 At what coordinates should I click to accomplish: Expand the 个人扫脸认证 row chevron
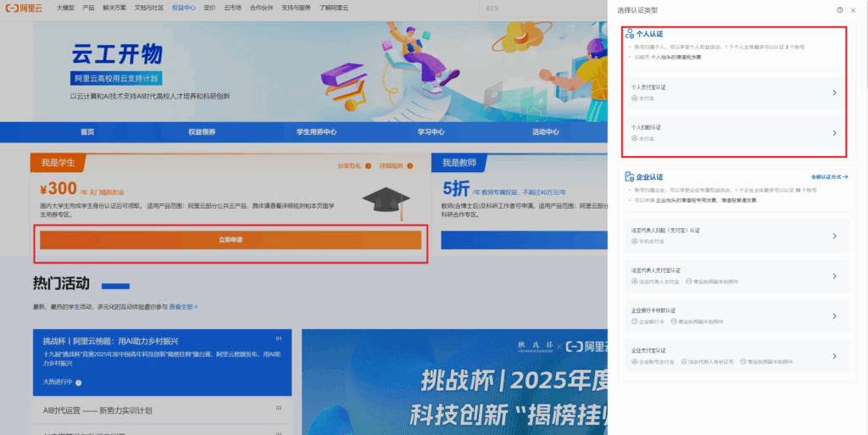tap(835, 133)
